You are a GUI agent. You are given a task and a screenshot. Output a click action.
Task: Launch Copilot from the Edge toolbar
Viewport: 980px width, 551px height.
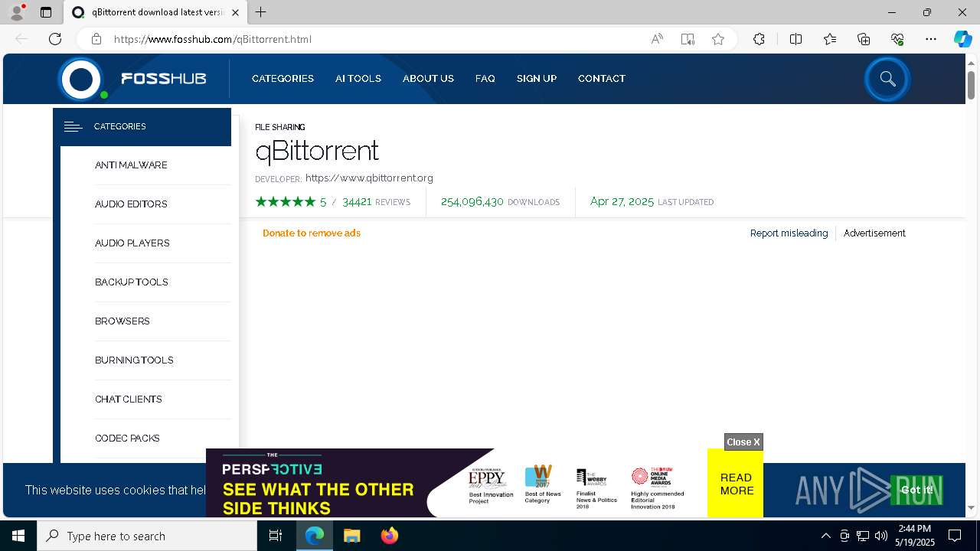[962, 39]
